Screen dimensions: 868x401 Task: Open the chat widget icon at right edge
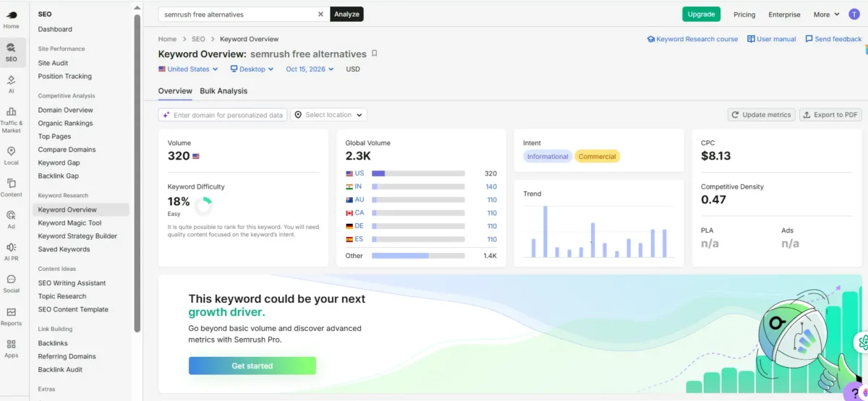(862, 343)
